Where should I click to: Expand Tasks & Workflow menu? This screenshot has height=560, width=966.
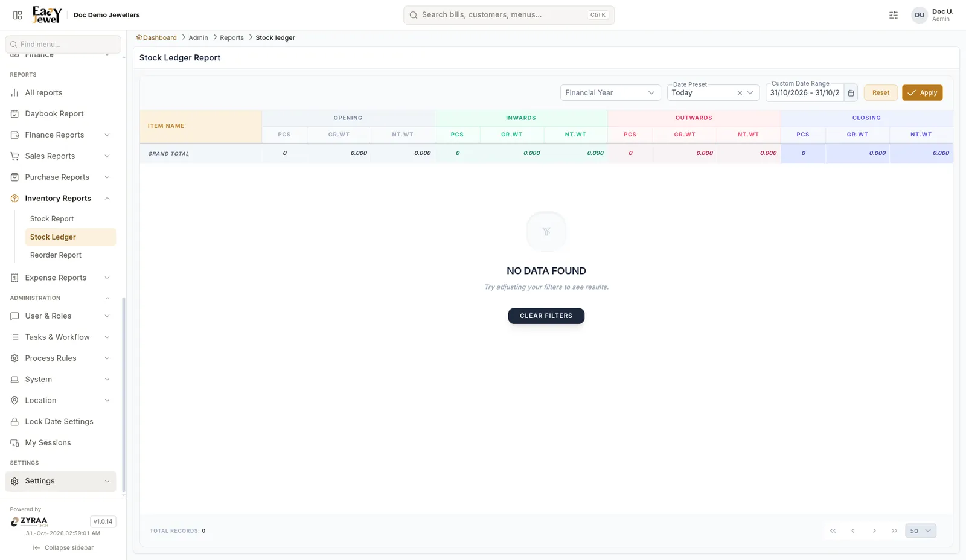coord(60,337)
